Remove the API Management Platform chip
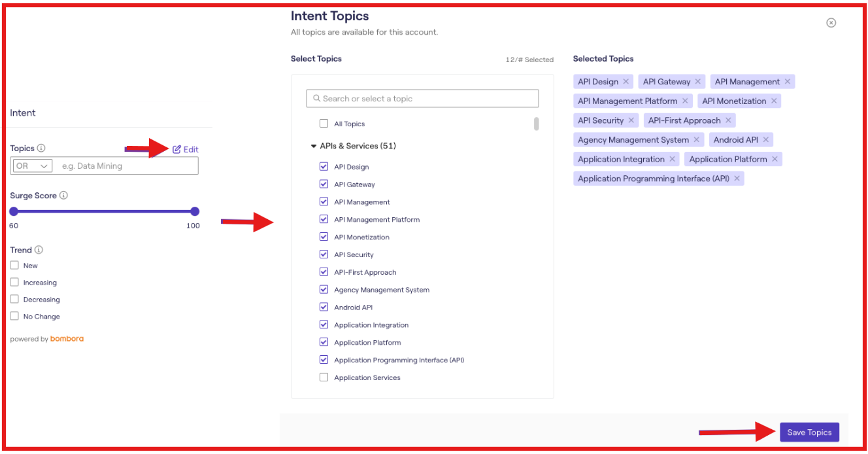Viewport: 868px width, 454px height. click(x=685, y=101)
